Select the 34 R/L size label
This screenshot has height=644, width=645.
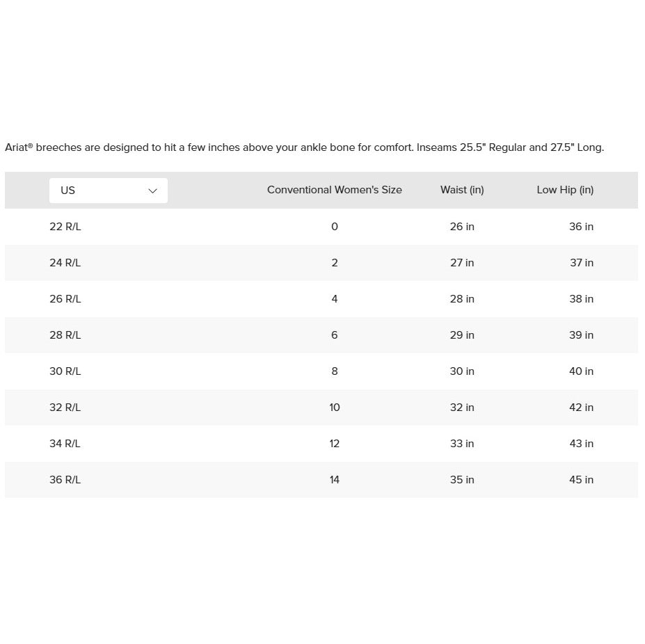[65, 444]
